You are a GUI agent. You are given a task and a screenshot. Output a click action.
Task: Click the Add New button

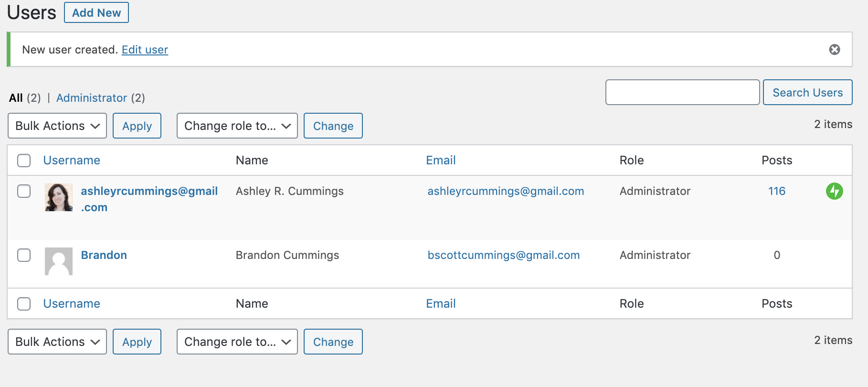(x=96, y=12)
